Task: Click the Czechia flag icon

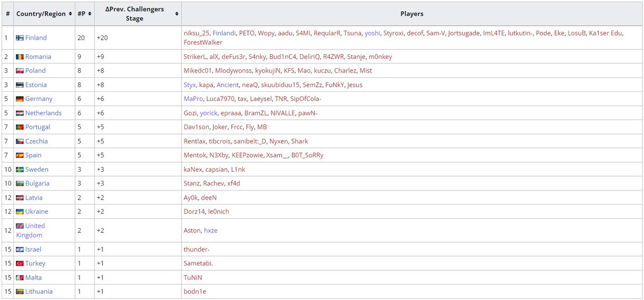Action: 20,142
